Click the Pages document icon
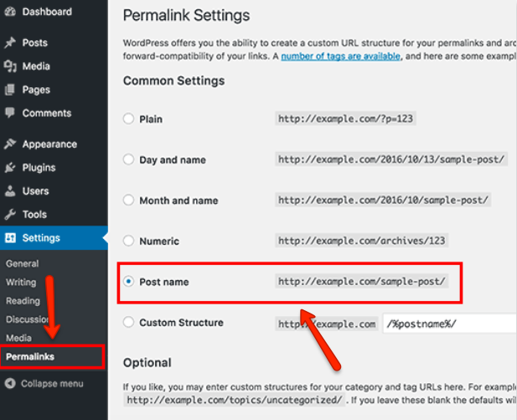Image resolution: width=517 pixels, height=420 pixels. (x=10, y=90)
